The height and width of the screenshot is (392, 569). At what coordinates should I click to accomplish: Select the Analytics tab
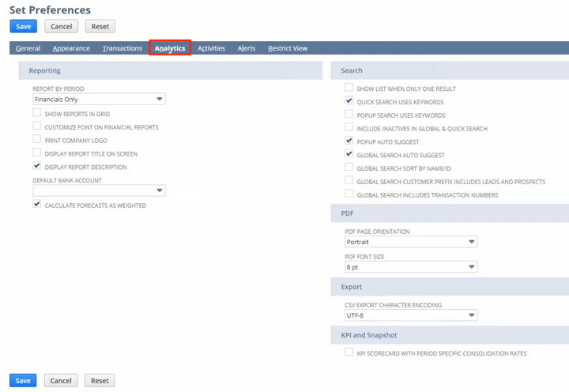(x=170, y=48)
